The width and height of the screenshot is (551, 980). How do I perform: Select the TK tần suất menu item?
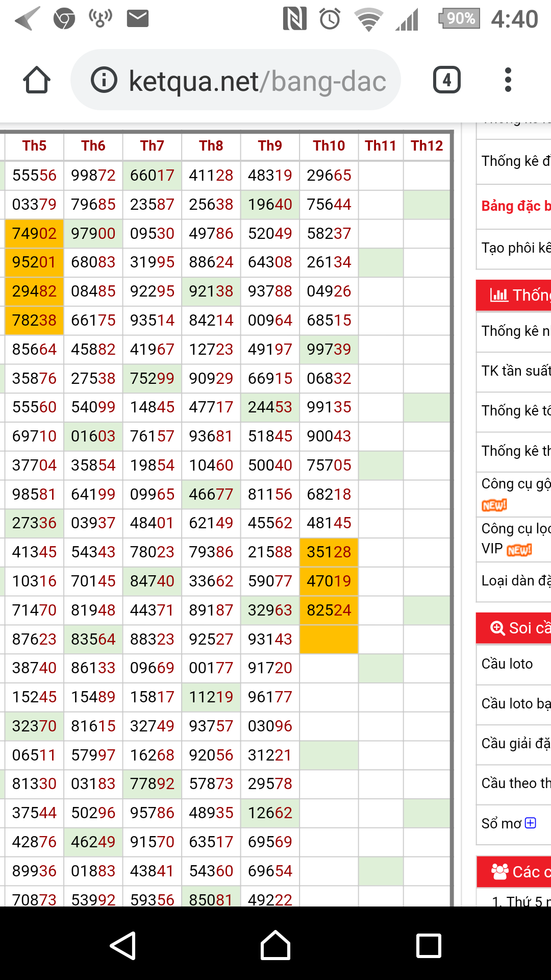point(515,371)
